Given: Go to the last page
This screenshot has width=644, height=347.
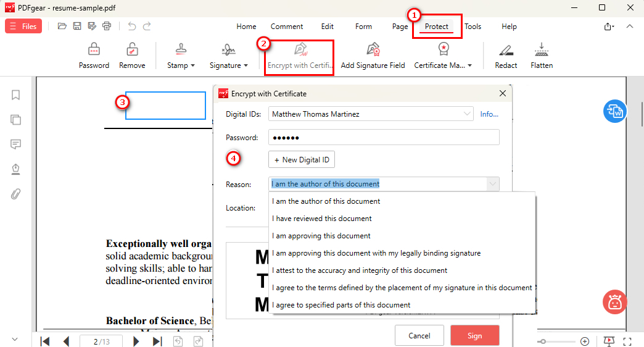Looking at the screenshot, I should click(157, 341).
